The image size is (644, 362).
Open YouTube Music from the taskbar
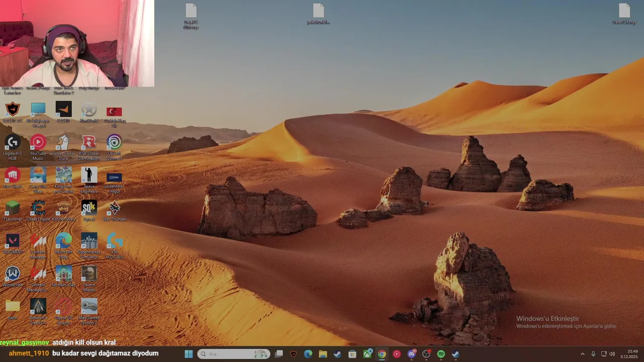tap(397, 354)
